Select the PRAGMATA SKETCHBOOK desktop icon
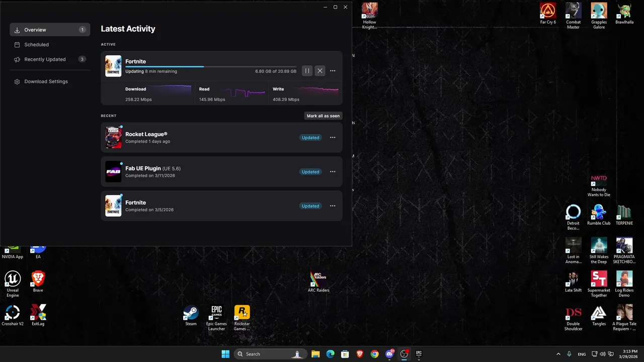Image resolution: width=644 pixels, height=362 pixels. pos(624,251)
